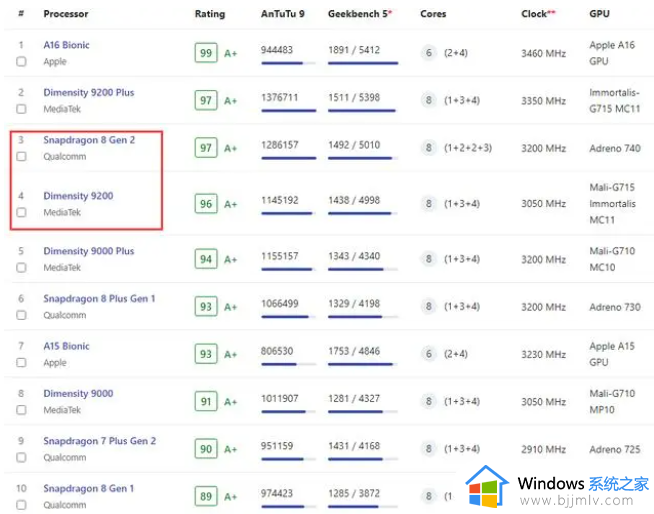The image size is (654, 514).
Task: Open the Dimensity 9200 processor page
Action: click(78, 196)
